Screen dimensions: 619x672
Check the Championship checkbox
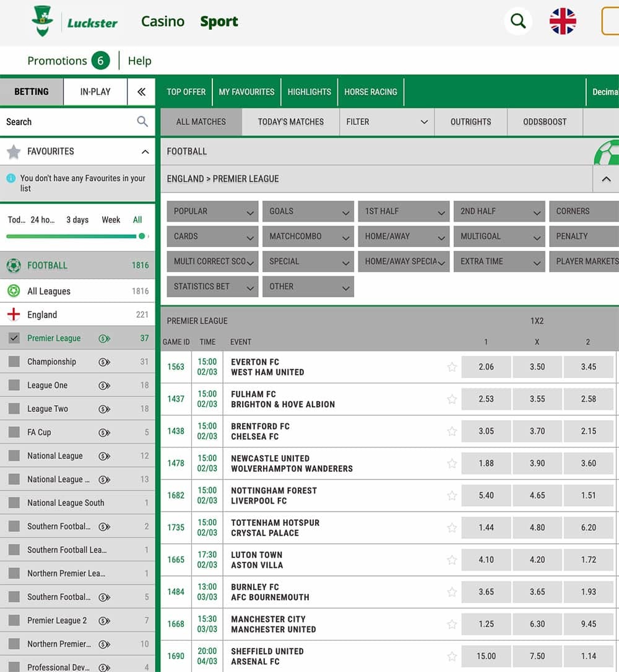coord(14,361)
